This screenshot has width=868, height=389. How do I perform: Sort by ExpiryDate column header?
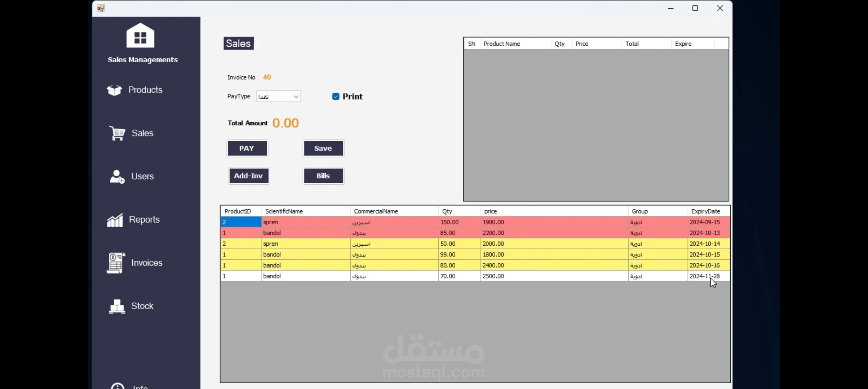click(705, 211)
